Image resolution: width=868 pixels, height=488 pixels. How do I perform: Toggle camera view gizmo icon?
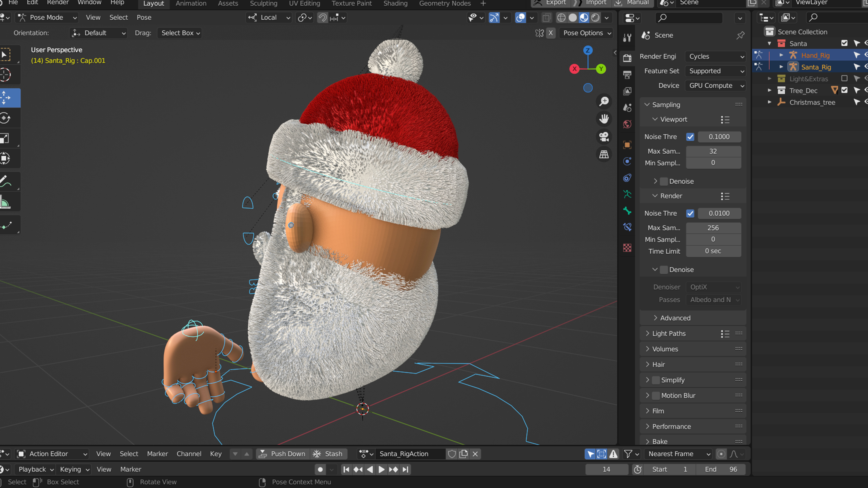604,137
